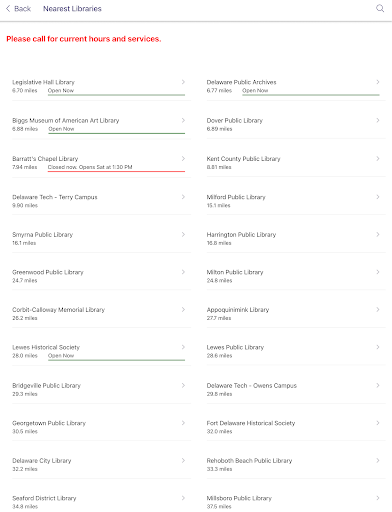
Task: Click chevron beside Delaware Public Archives
Action: point(378,82)
